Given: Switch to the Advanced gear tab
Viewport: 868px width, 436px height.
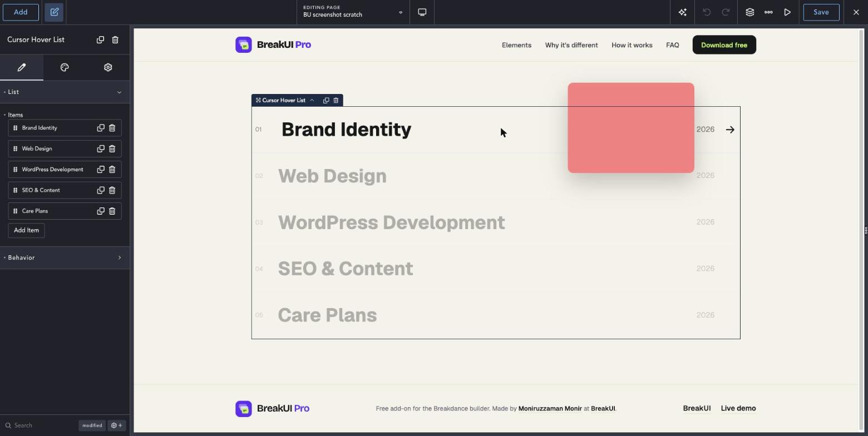Looking at the screenshot, I should pos(108,67).
